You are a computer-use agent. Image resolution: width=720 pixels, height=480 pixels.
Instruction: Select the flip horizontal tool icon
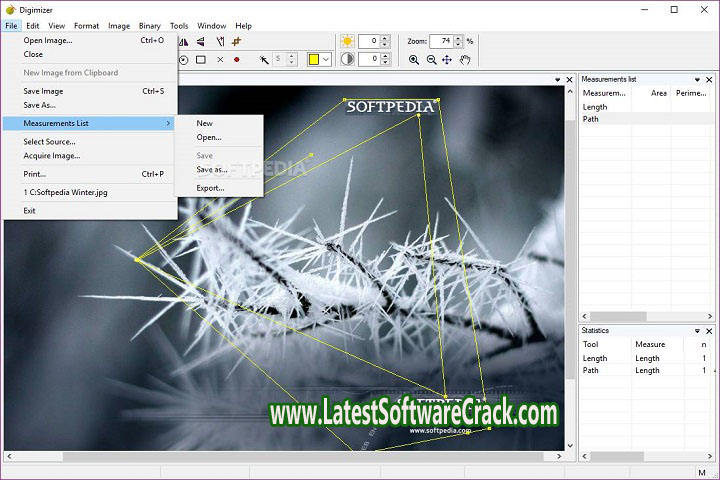(184, 42)
